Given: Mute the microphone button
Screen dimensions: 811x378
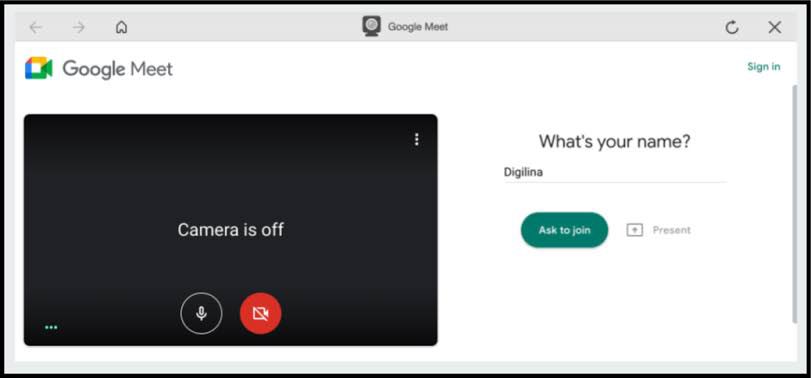Looking at the screenshot, I should [201, 313].
